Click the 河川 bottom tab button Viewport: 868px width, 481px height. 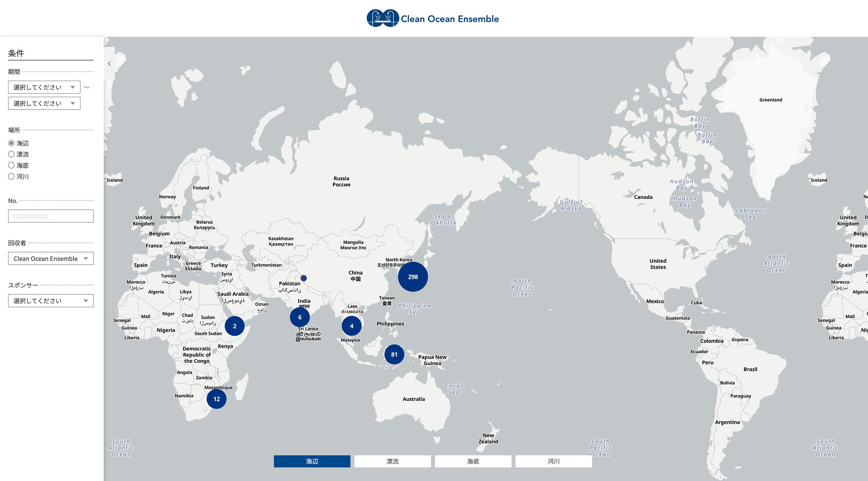click(553, 461)
